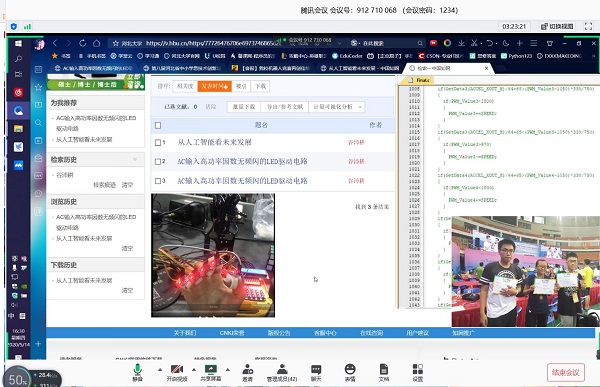Click the browser download arrow icon
This screenshot has height=387, width=600.
[x=461, y=43]
